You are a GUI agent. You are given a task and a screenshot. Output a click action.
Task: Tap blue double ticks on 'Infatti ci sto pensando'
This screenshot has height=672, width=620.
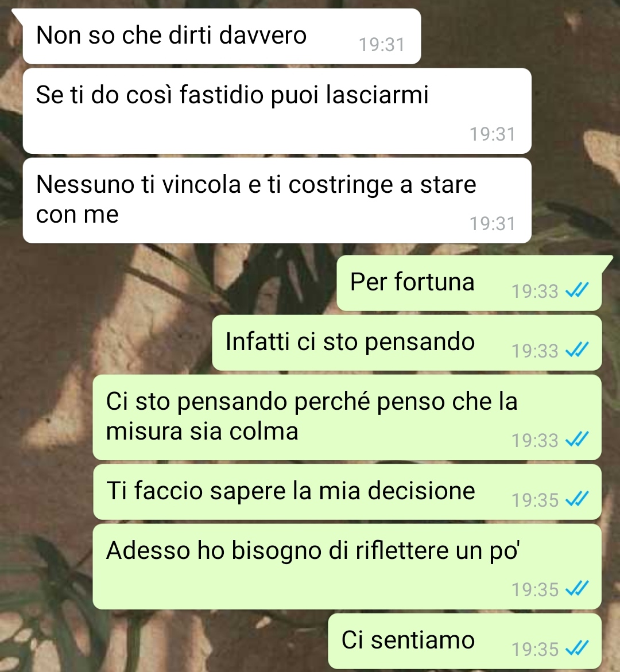click(x=577, y=350)
